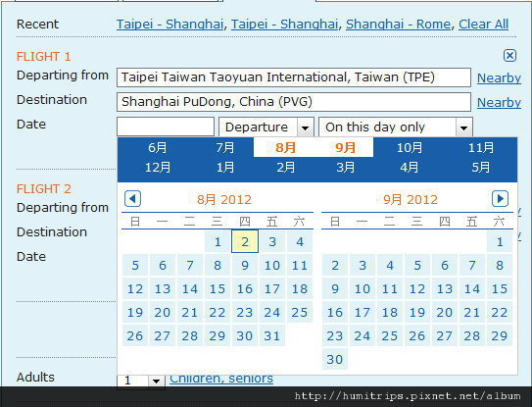Go to previous month in calendar
Screen dimensions: 532x407
tap(132, 199)
